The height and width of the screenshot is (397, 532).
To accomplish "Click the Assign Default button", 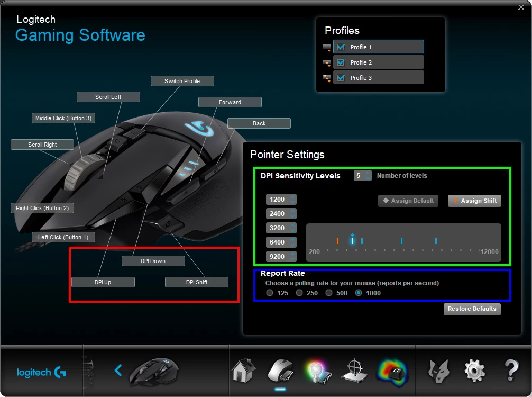I will click(408, 201).
